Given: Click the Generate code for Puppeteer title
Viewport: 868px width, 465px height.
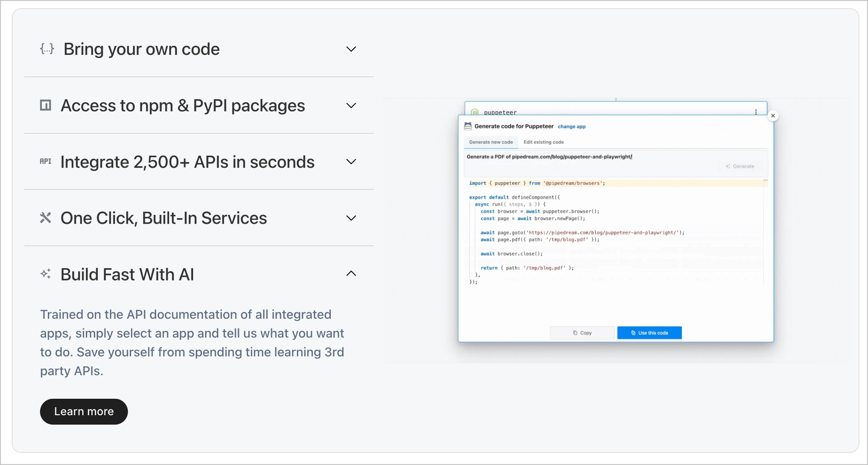Looking at the screenshot, I should [514, 126].
